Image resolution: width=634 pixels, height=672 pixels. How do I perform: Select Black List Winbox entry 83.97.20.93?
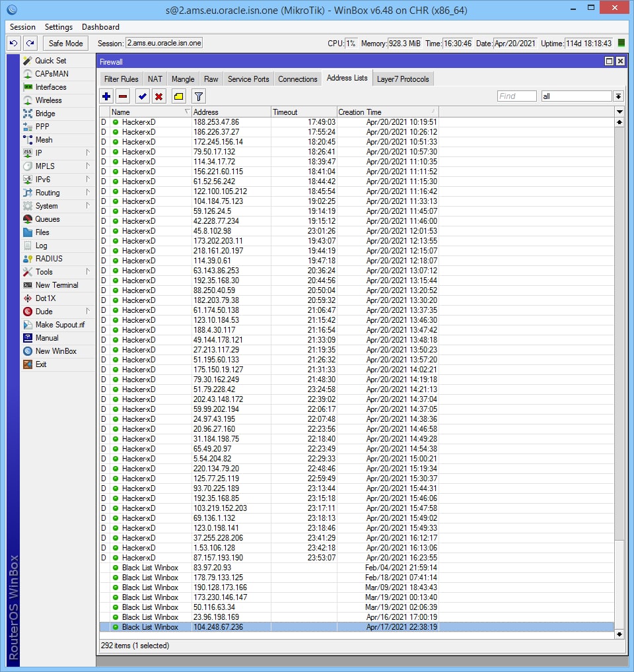pyautogui.click(x=357, y=568)
